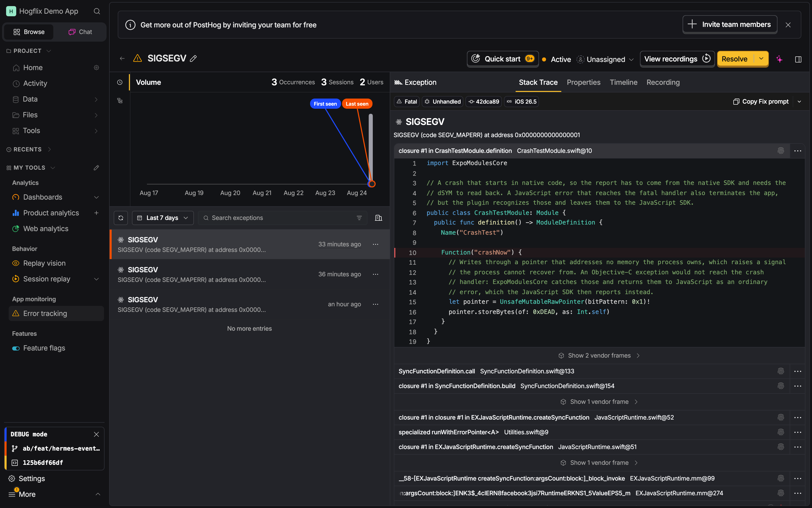Open the Unassigned assignee dropdown
Image resolution: width=812 pixels, height=508 pixels.
(605, 59)
